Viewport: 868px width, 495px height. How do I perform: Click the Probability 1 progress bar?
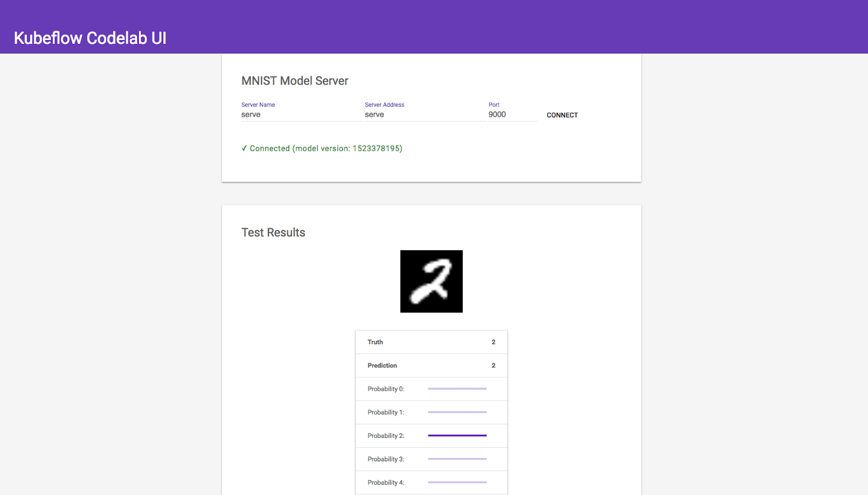[457, 412]
